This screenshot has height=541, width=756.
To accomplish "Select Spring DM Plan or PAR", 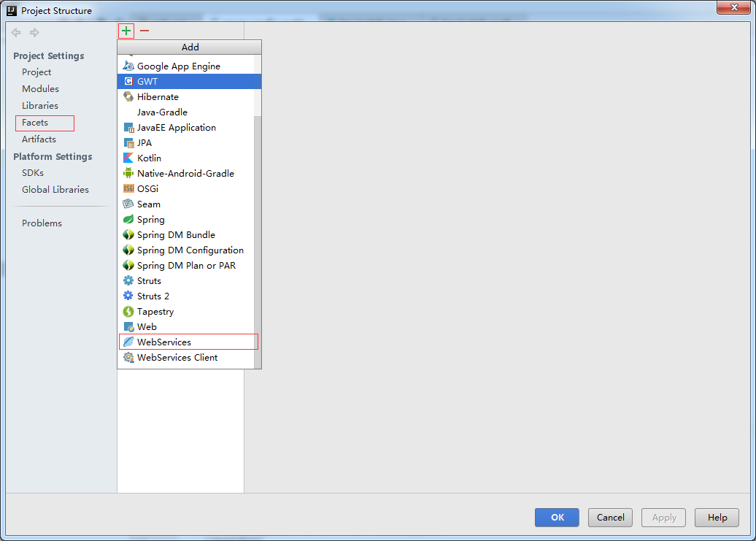I will (x=185, y=266).
